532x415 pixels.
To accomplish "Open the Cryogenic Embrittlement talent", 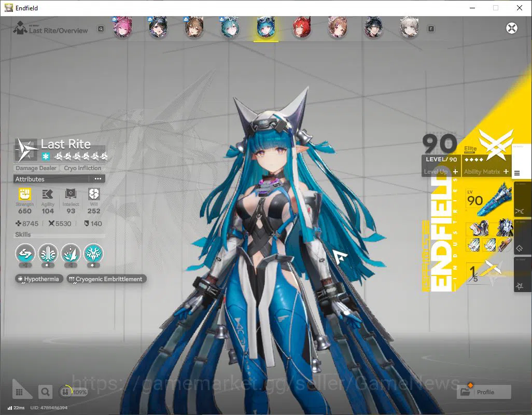I will 106,279.
